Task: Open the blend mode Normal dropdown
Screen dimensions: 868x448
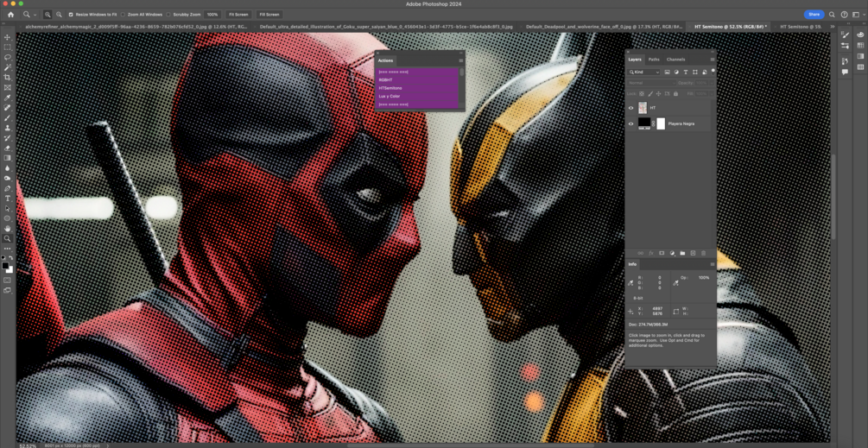Action: pyautogui.click(x=650, y=83)
